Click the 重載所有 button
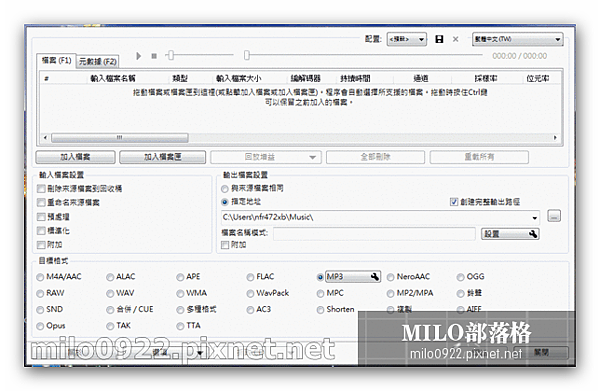 click(479, 157)
